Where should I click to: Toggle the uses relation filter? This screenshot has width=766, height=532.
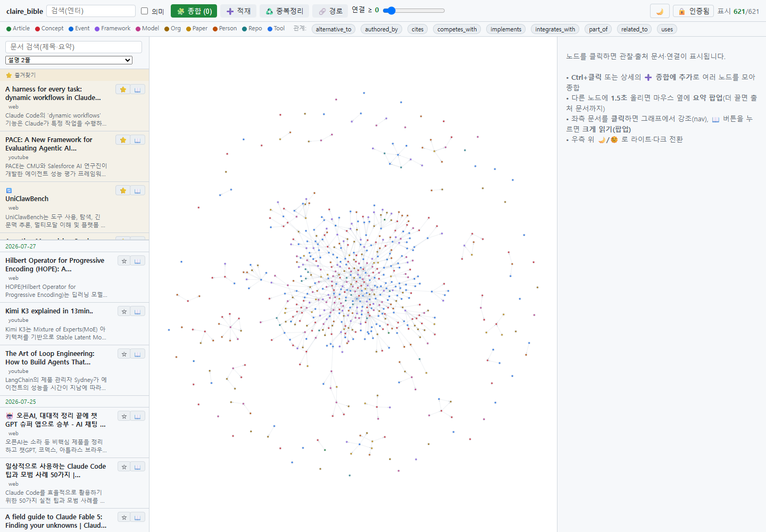667,29
